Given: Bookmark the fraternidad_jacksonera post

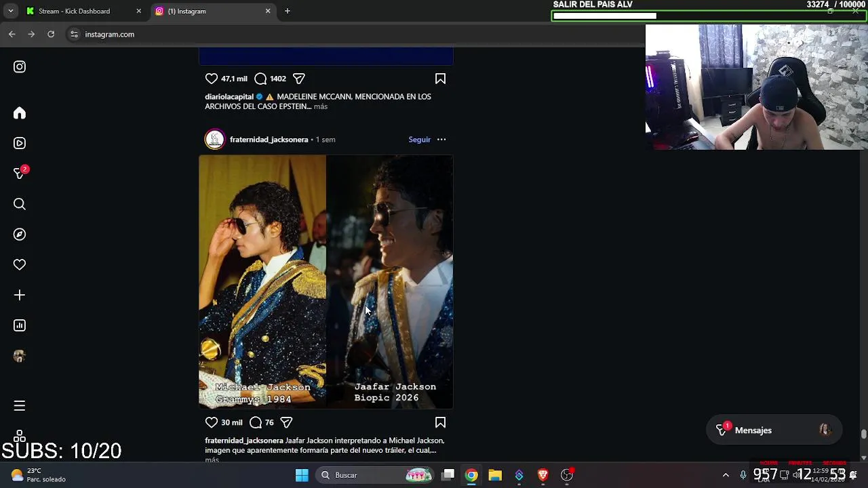Looking at the screenshot, I should 440,422.
